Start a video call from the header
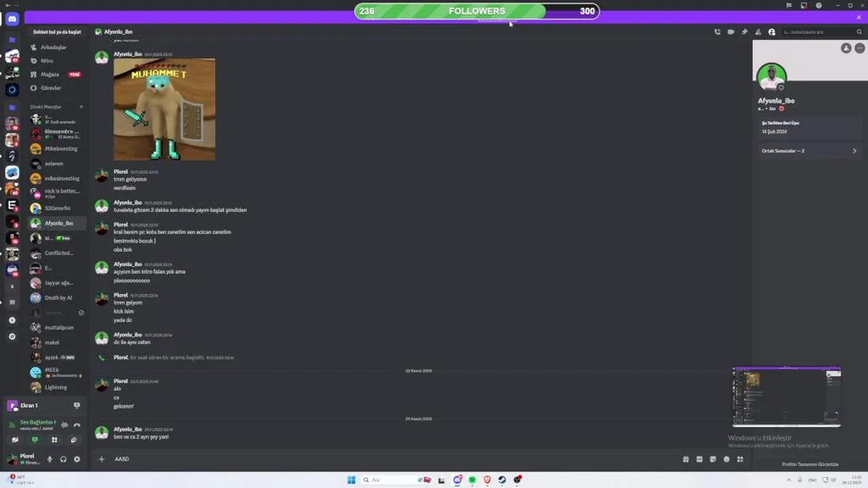The width and height of the screenshot is (868, 488). (731, 32)
